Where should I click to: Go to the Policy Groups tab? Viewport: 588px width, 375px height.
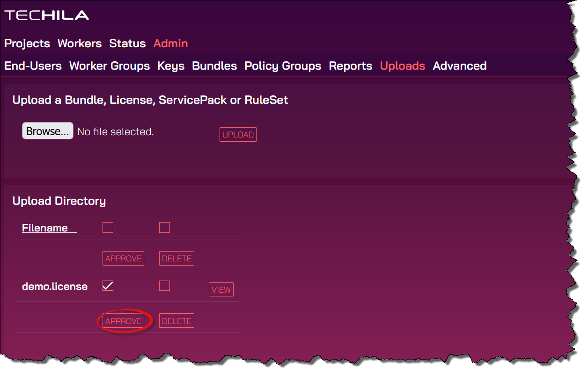point(283,66)
